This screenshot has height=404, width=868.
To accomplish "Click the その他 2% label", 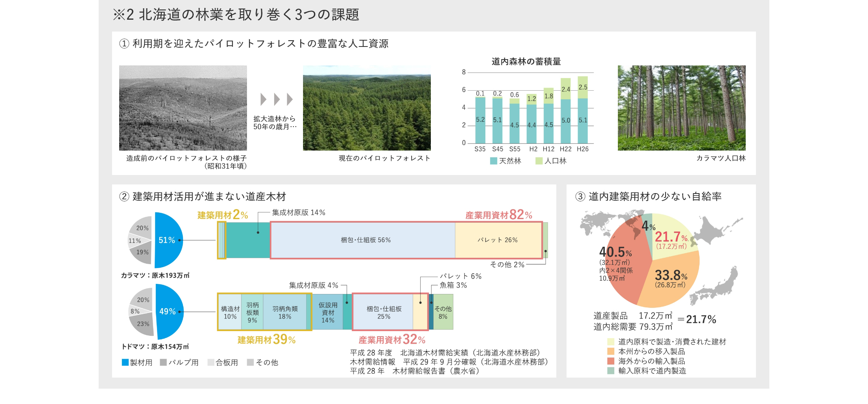I will [507, 265].
